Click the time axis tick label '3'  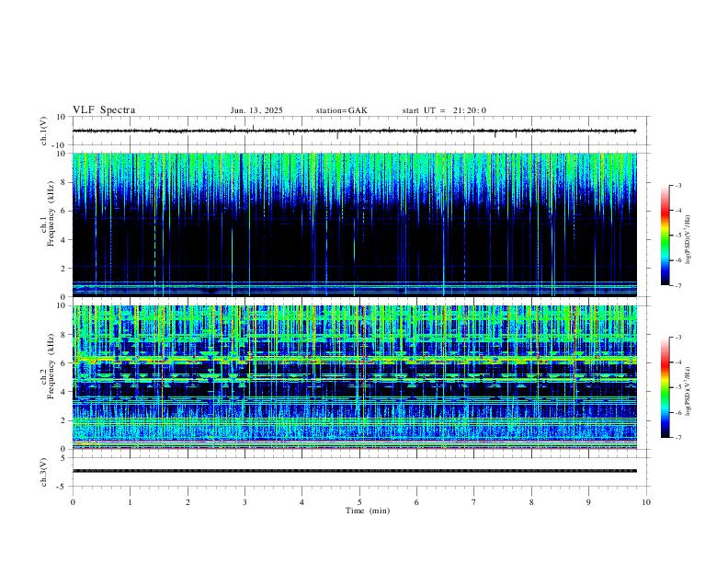pyautogui.click(x=245, y=502)
